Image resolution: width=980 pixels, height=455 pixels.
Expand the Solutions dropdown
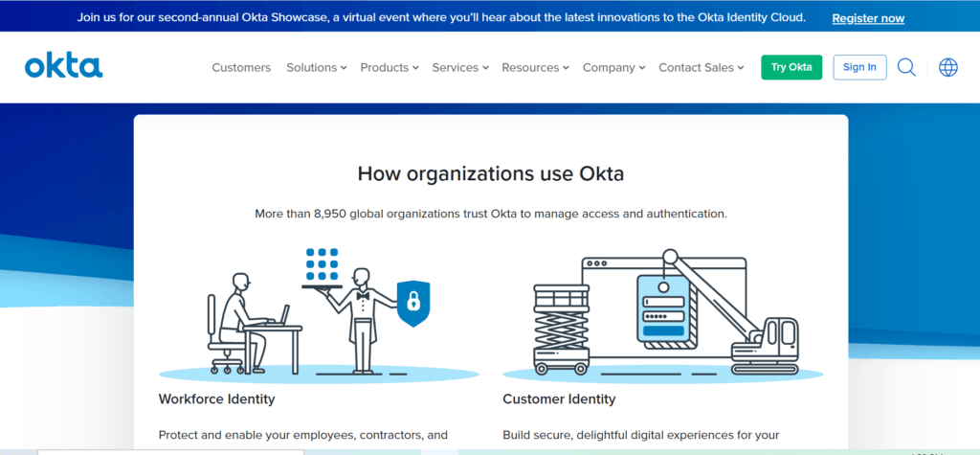click(316, 68)
